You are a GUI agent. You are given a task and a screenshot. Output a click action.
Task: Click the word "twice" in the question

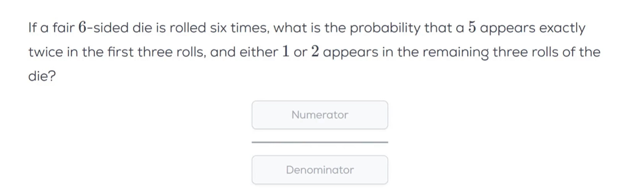[45, 52]
